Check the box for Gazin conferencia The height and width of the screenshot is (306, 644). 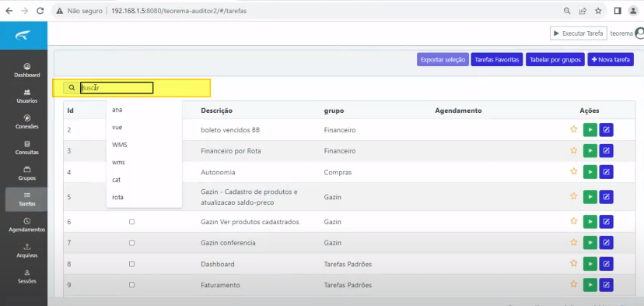pyautogui.click(x=132, y=243)
